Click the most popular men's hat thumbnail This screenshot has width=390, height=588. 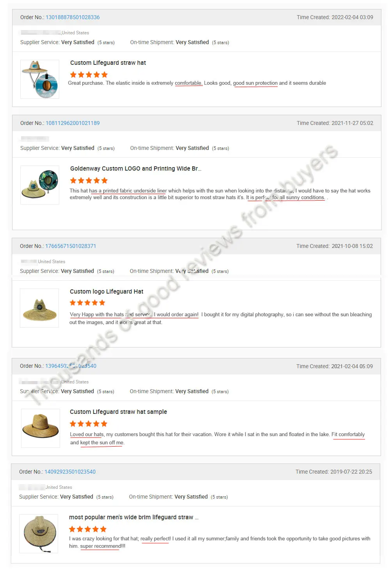39,534
